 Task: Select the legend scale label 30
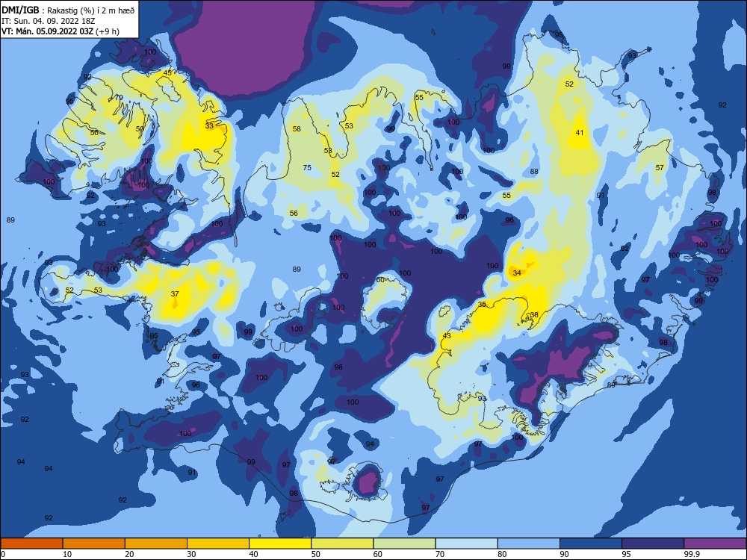click(x=191, y=554)
